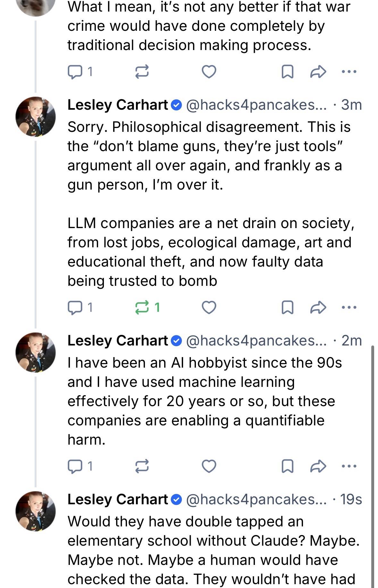Bookmark the "Philosophical disagreement" post
378x588 pixels.
pos(287,308)
